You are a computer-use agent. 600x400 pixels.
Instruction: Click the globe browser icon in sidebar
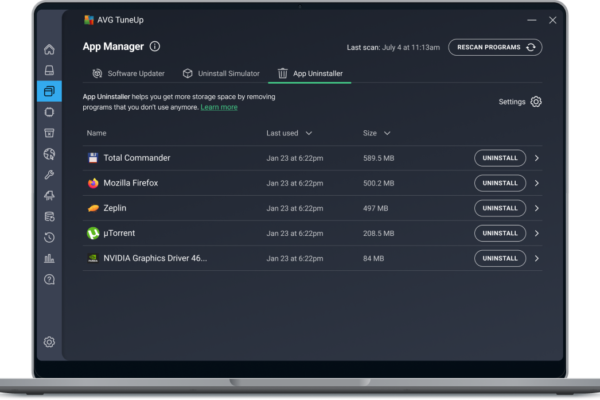[49, 154]
